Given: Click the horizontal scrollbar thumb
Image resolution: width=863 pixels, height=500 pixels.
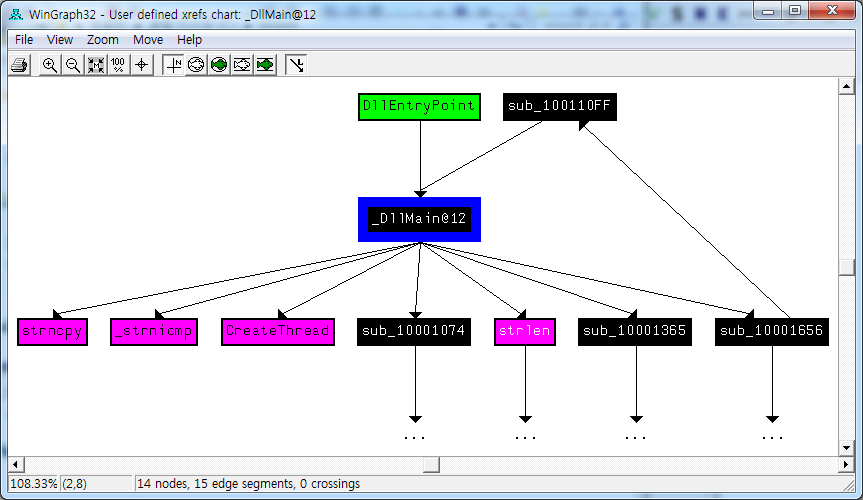Looking at the screenshot, I should point(431,465).
